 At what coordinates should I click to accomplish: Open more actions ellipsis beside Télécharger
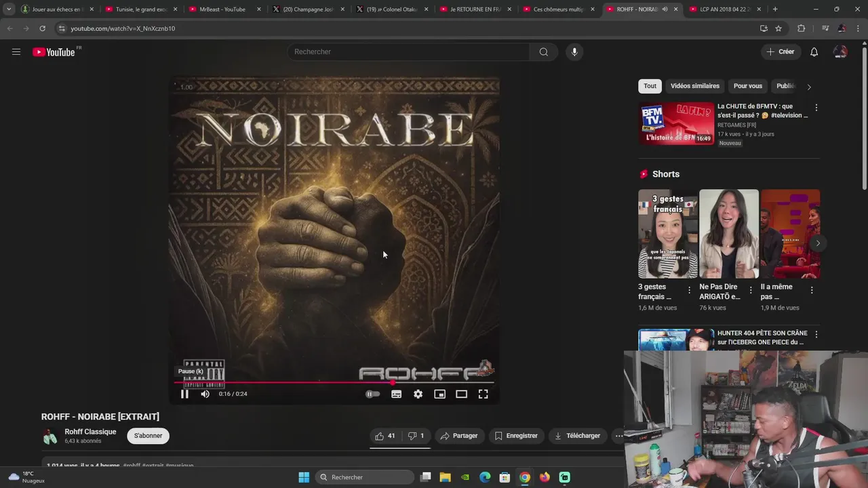tap(618, 436)
